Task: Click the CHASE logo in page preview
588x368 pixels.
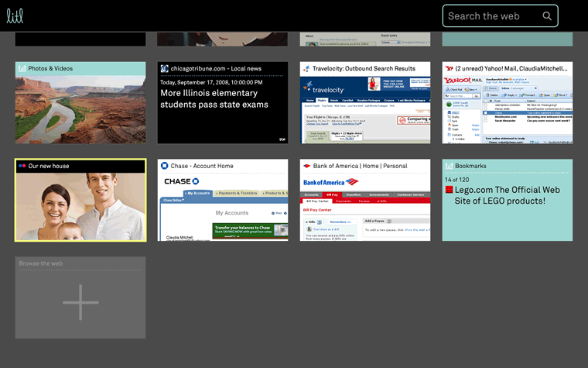Action: (x=182, y=181)
